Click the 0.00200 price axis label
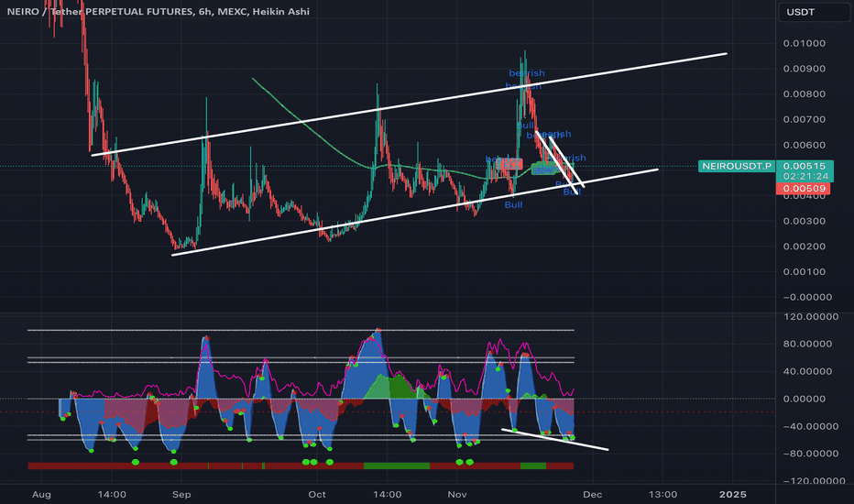854x504 pixels. pos(805,247)
